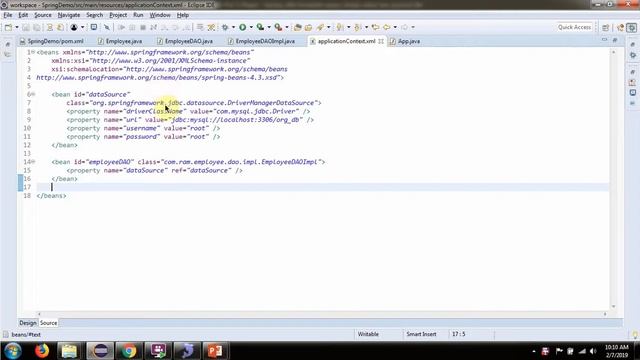Open Chrome from the Windows taskbar
The width and height of the screenshot is (640, 360).
tap(129, 351)
